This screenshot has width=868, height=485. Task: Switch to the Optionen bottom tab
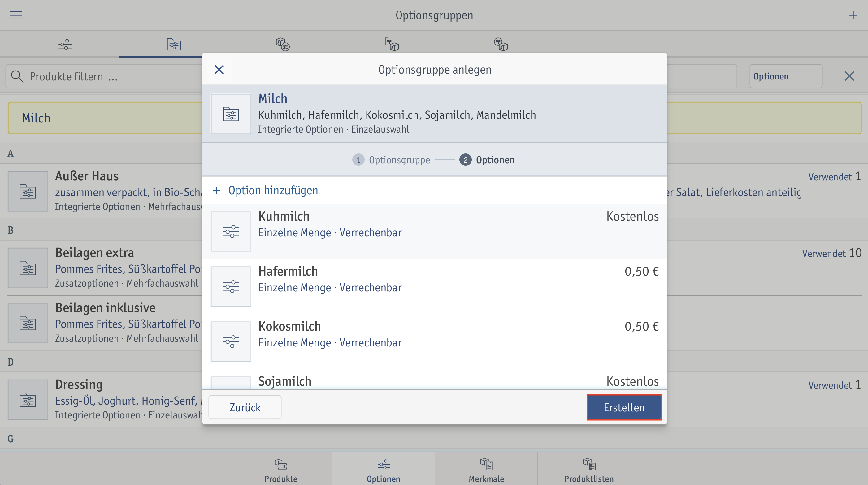384,470
